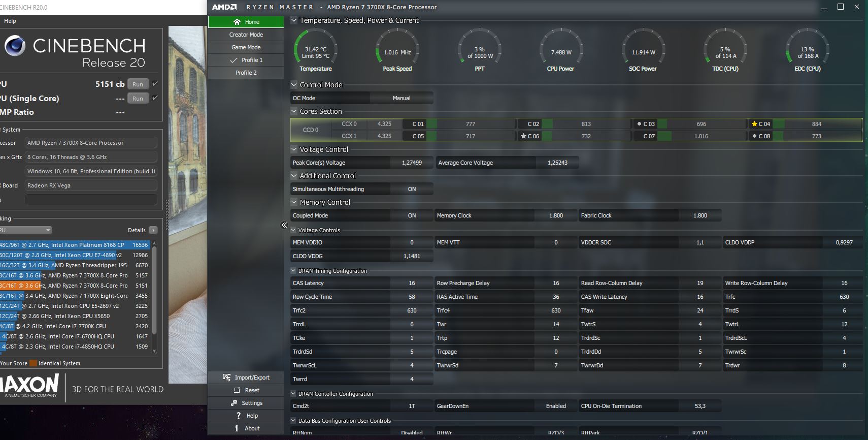Collapse the Control Mode section
Screen dimensions: 868x440
tap(294, 85)
